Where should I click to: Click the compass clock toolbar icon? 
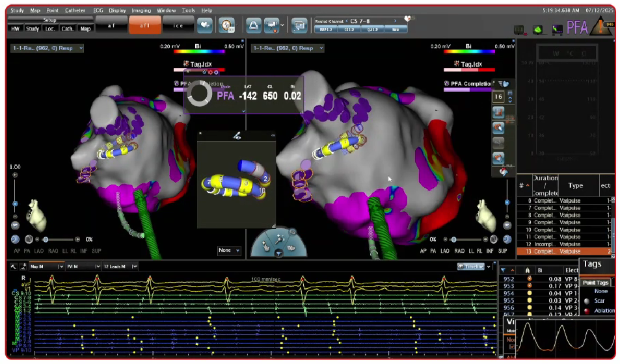coord(227,25)
